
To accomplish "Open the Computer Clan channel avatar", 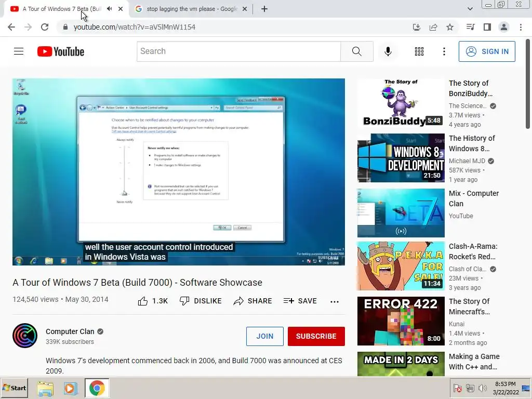I will click(x=25, y=336).
